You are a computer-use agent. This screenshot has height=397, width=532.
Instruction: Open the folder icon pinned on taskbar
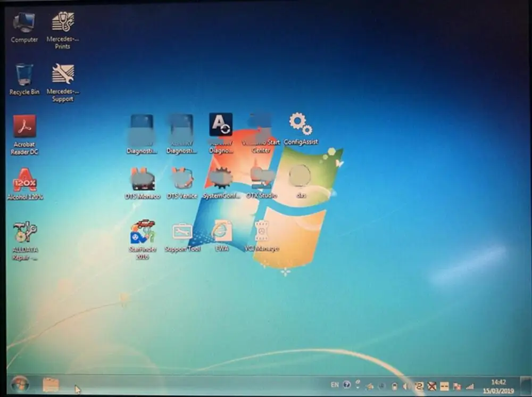pyautogui.click(x=51, y=385)
